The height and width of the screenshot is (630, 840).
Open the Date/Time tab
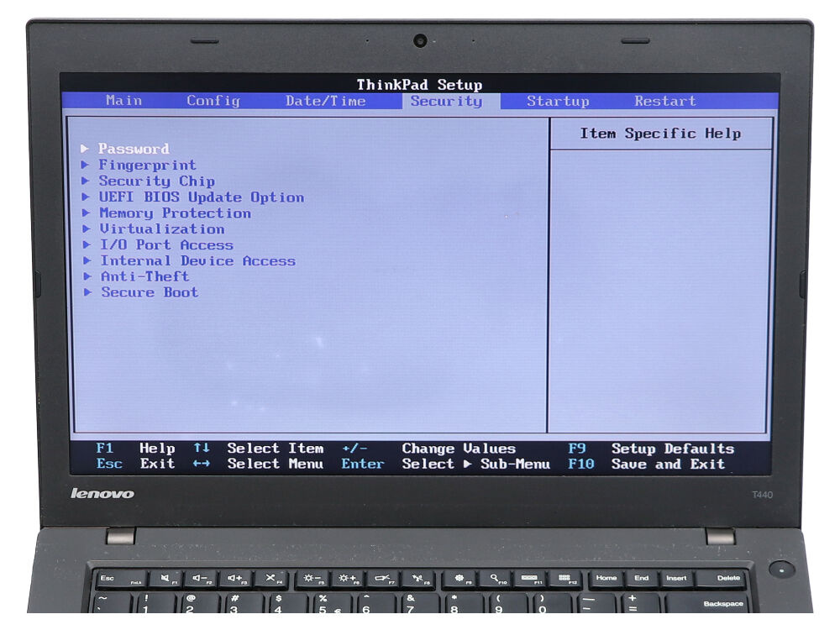point(325,101)
